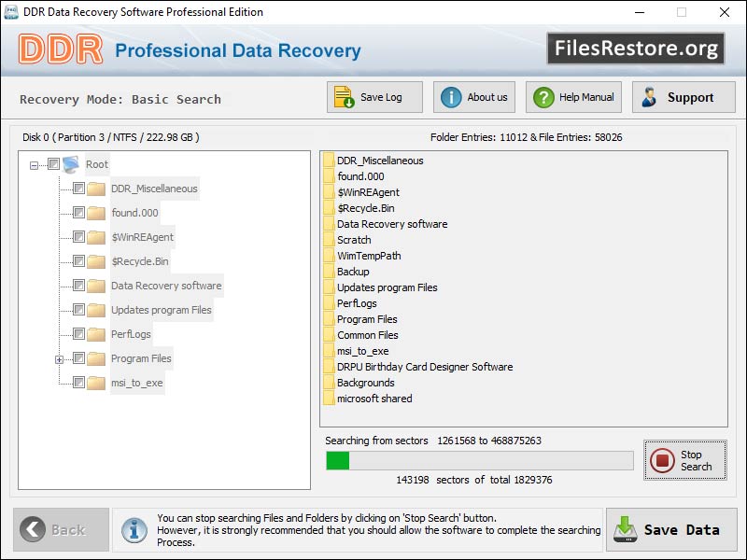Click the information icon near the bottom notice
The image size is (747, 560).
pyautogui.click(x=134, y=530)
